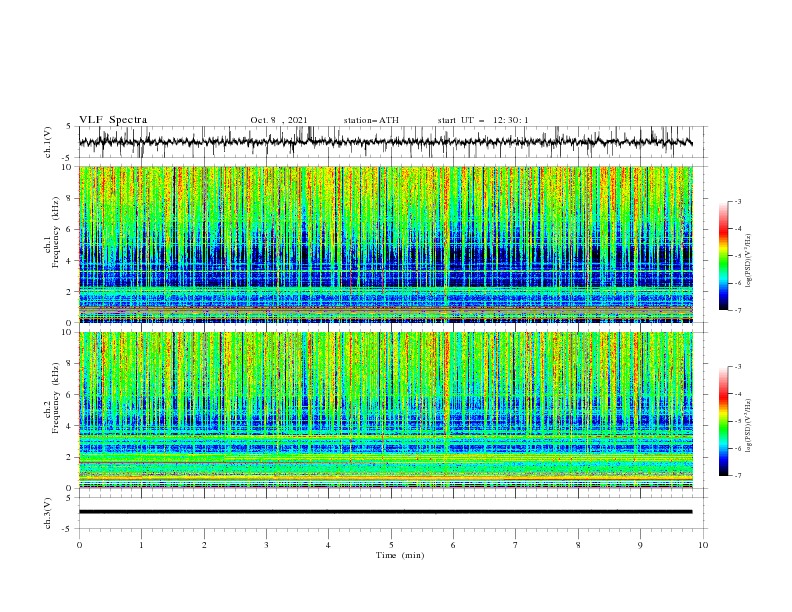Click the time axis tick label "1"
The width and height of the screenshot is (792, 612).
[x=141, y=545]
